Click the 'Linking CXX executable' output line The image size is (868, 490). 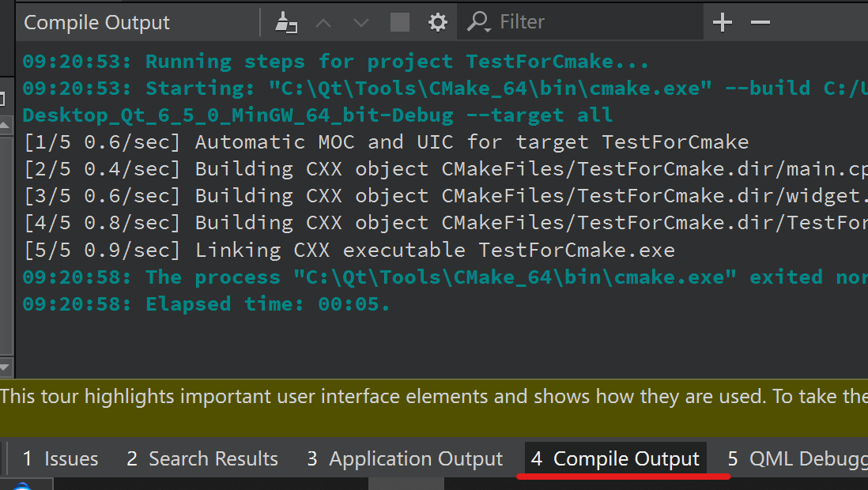[349, 251]
